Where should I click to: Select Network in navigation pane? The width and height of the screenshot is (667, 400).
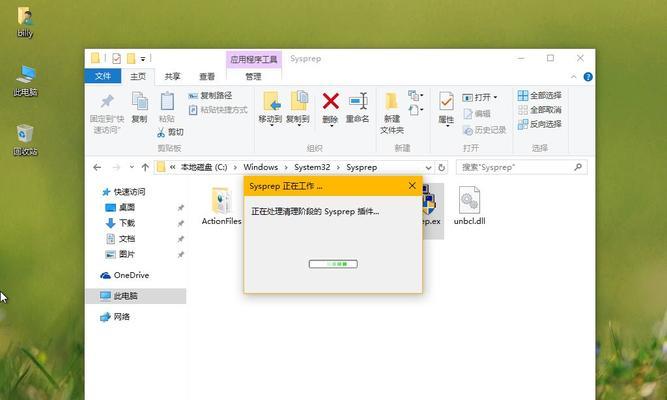point(115,317)
